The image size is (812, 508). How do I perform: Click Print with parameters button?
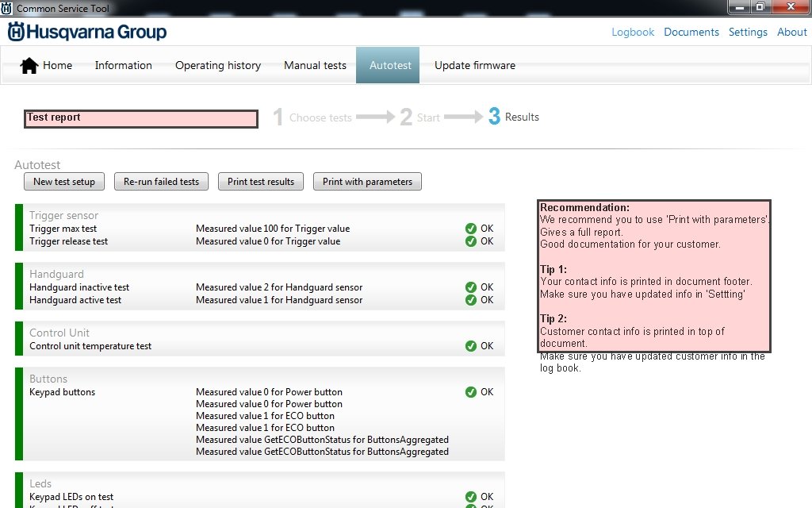(x=367, y=182)
